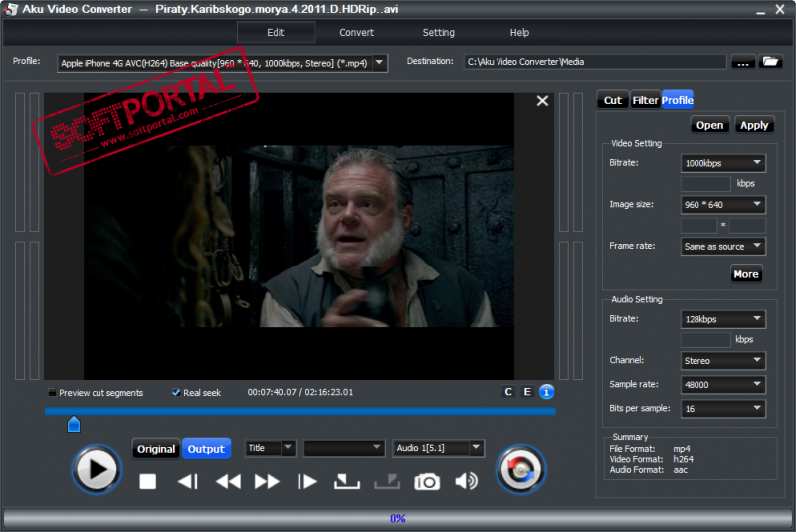Viewport: 796px width, 532px height.
Task: Expand the Profile dropdown arrow
Action: [x=380, y=63]
